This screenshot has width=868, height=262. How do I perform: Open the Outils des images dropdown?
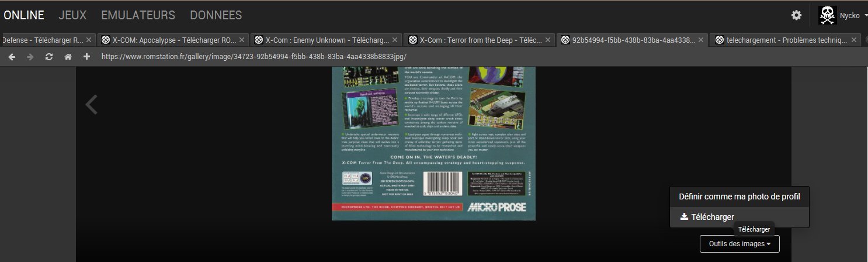[x=739, y=243]
